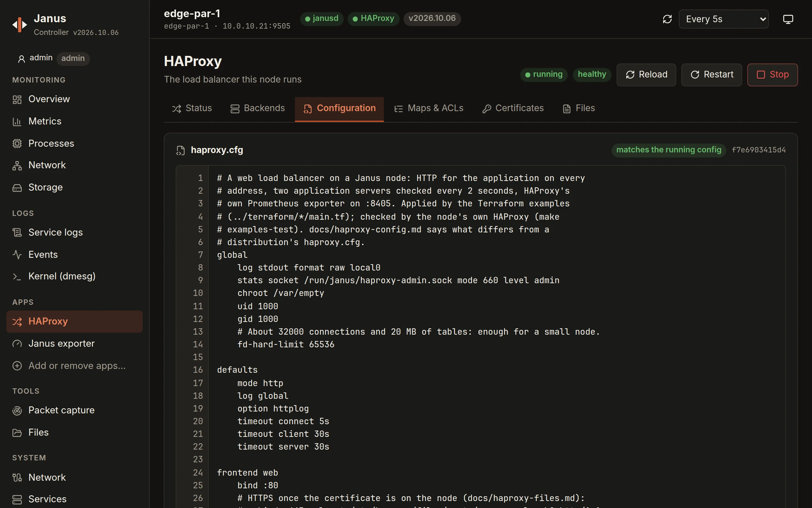Screen dimensions: 812x508
Task: Open Kernel (dmesg) logs
Action: (x=75, y=276)
